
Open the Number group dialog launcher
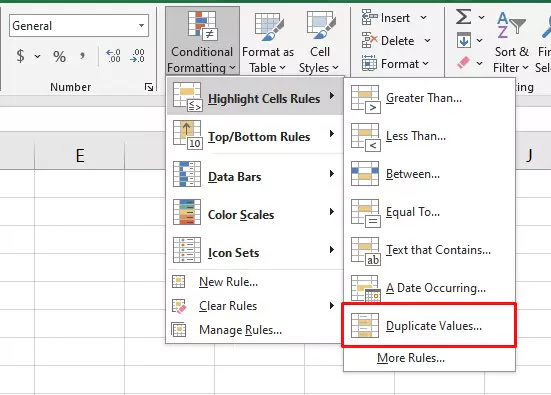[x=149, y=87]
